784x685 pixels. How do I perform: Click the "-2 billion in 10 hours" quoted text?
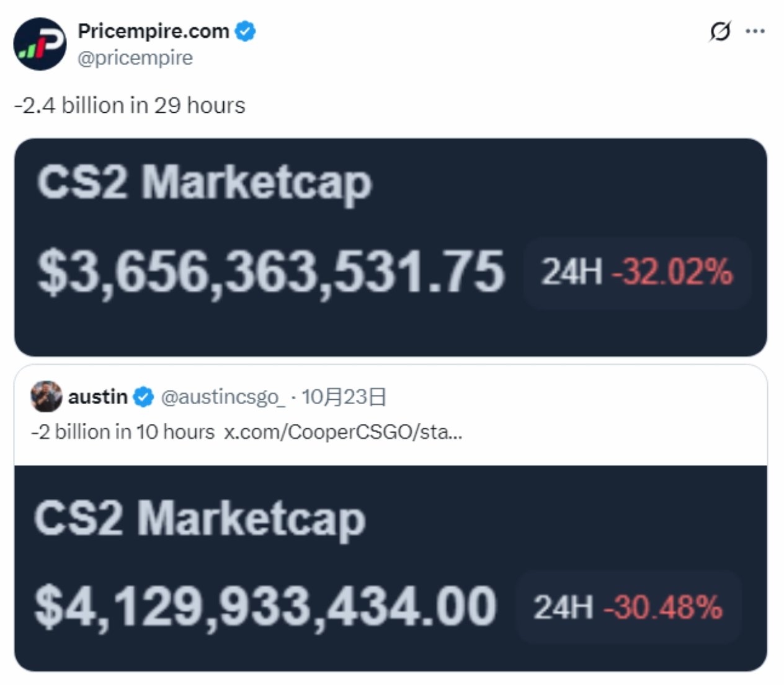pos(123,431)
